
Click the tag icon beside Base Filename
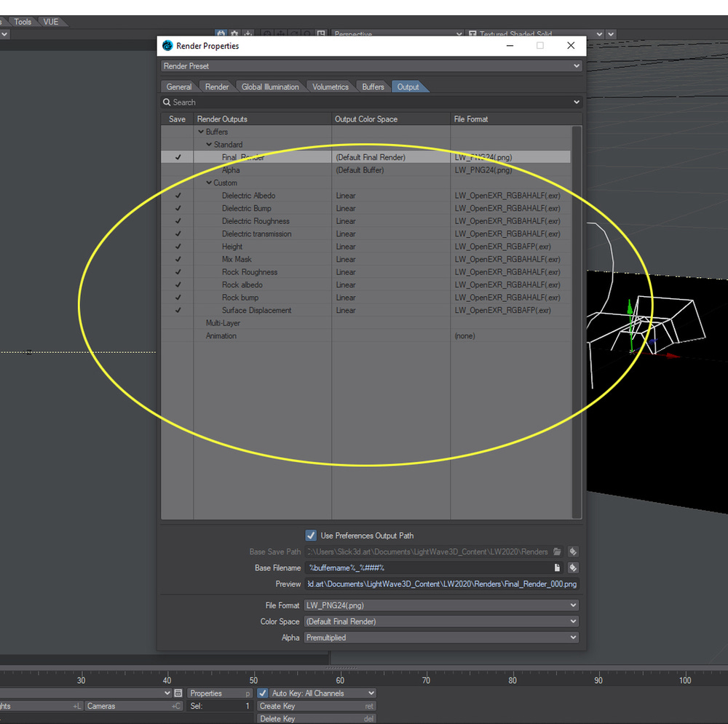pyautogui.click(x=573, y=568)
